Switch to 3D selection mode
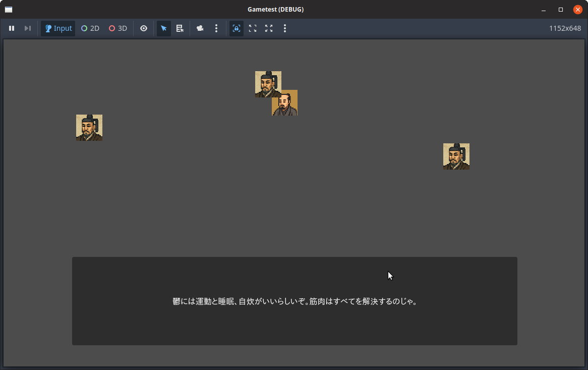 click(x=117, y=28)
